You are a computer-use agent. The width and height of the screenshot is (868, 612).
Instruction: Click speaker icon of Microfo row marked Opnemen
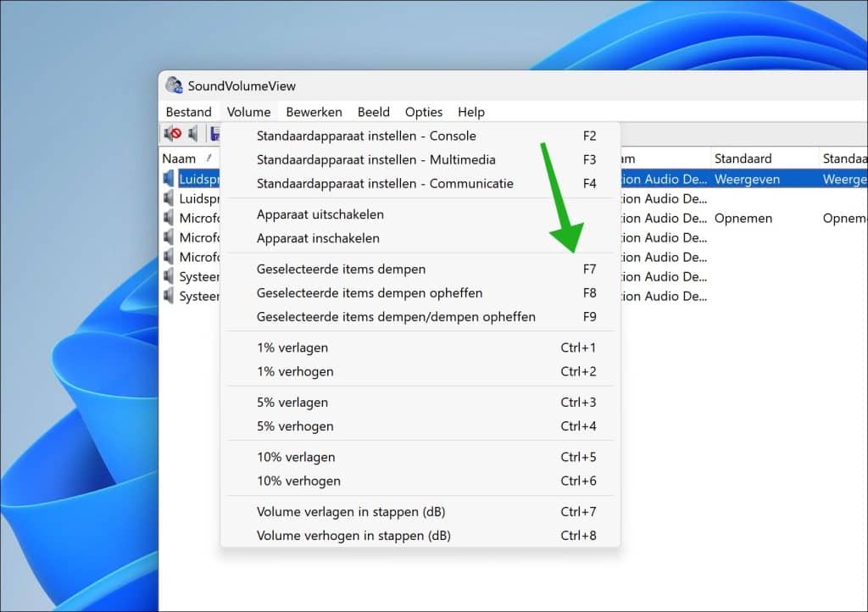coord(169,218)
